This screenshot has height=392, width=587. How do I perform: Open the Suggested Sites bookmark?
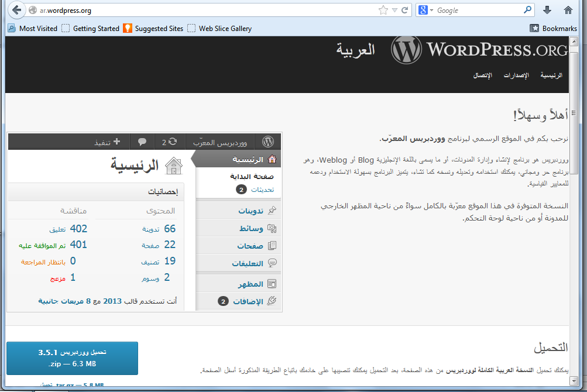coord(153,29)
